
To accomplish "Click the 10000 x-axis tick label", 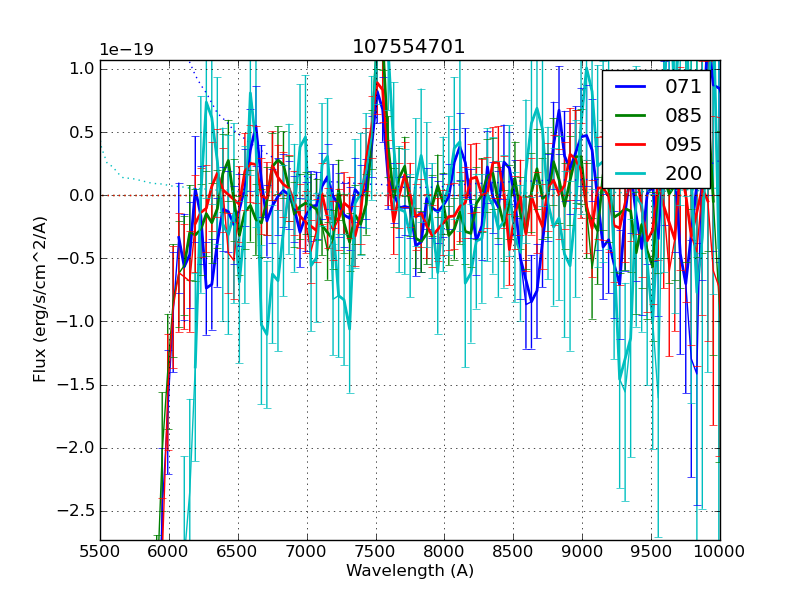I will [x=720, y=551].
